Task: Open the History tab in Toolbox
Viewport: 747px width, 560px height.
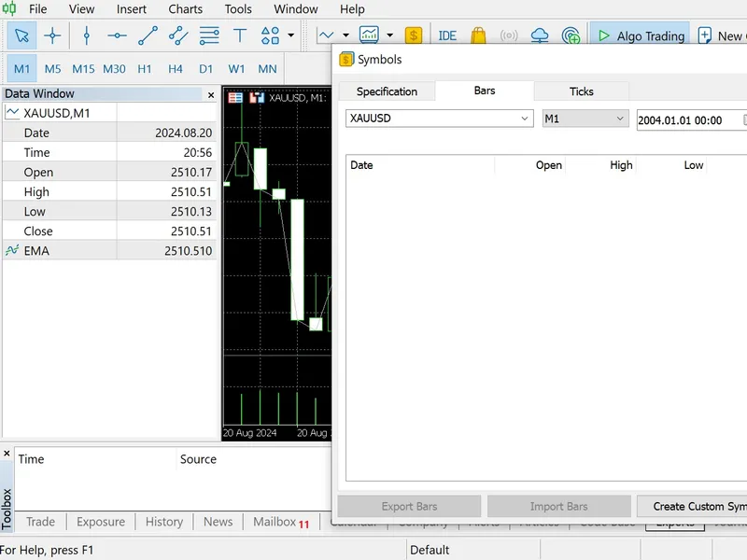Action: 164,522
